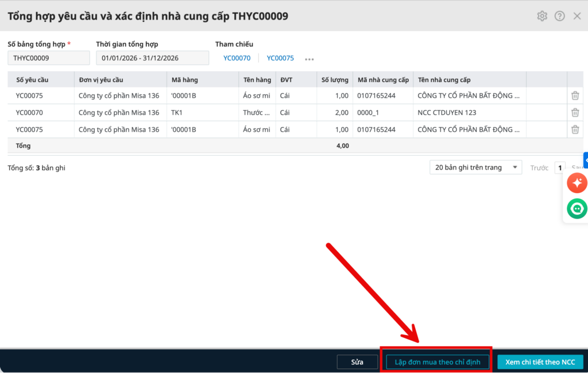Select the YC00070 request number cell
Viewport: 588px width, 373px height.
click(41, 113)
